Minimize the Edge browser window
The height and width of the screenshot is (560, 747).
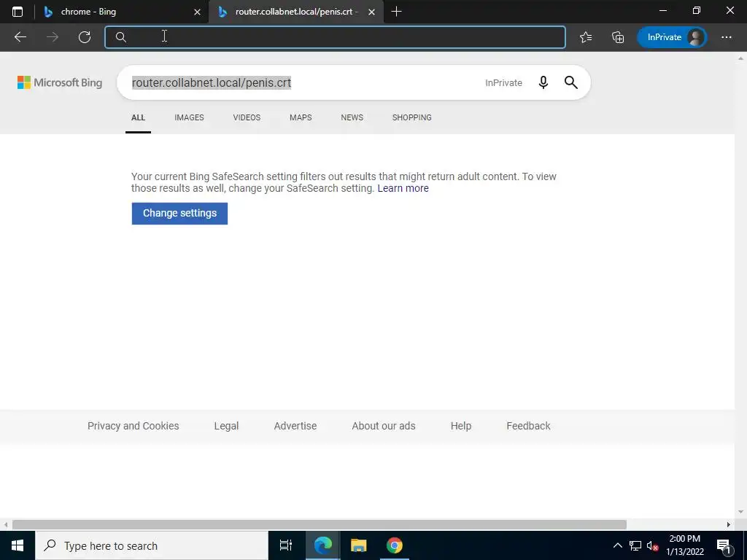tap(663, 10)
